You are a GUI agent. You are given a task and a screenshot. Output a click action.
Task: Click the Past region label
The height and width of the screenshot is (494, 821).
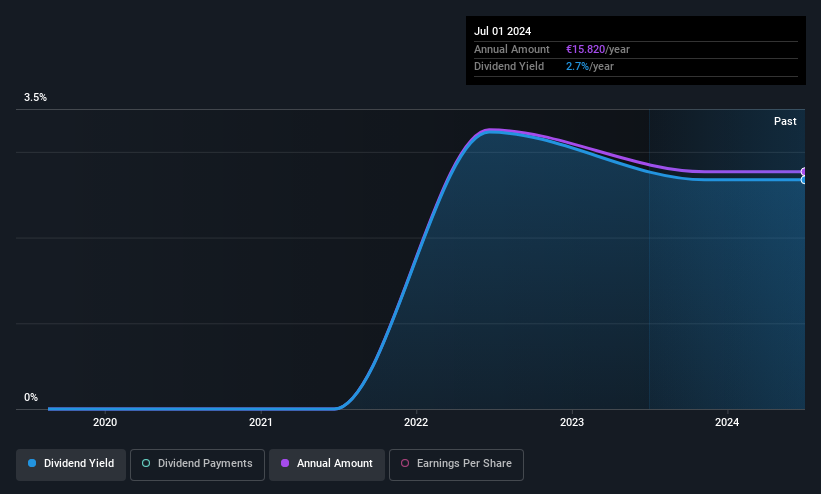click(x=785, y=121)
